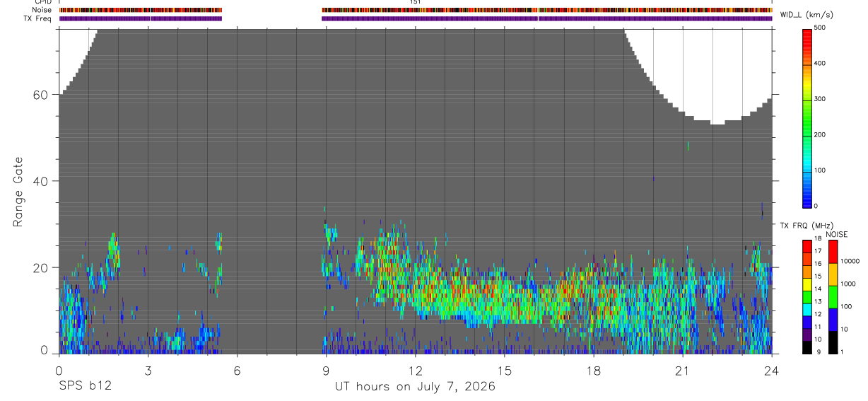Viewport: 868px width, 401px height.
Task: Pick the cyan 12 MHz swatch in the TX FRQ legend
Action: click(x=807, y=310)
